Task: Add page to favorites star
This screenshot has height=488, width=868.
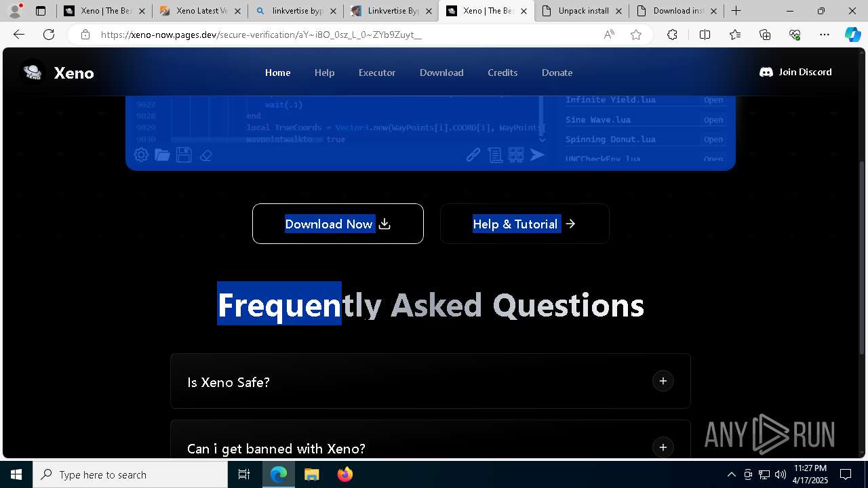Action: click(x=636, y=35)
